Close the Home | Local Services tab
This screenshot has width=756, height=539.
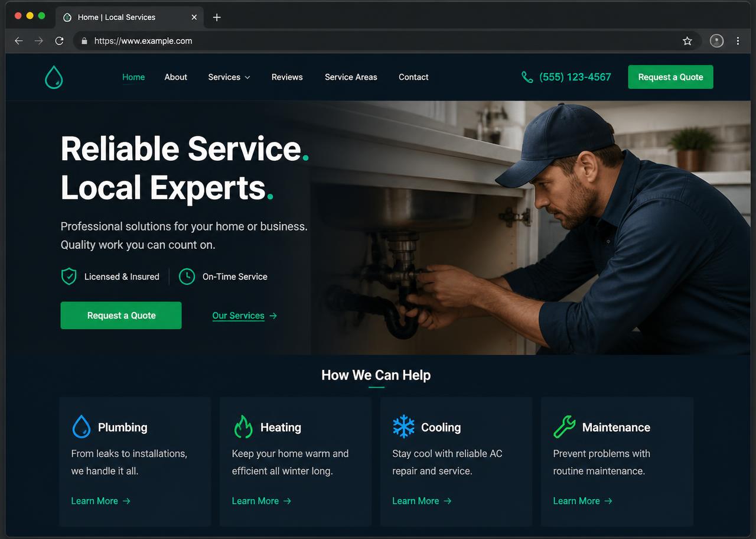[194, 17]
